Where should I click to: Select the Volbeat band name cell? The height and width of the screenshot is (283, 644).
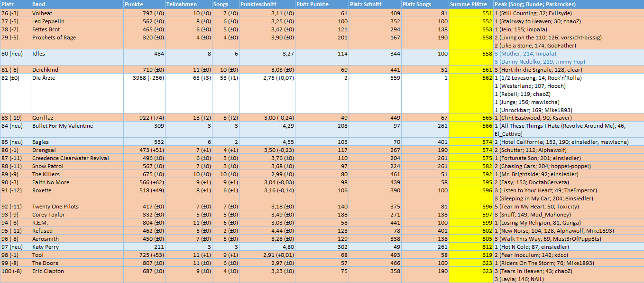click(76, 13)
